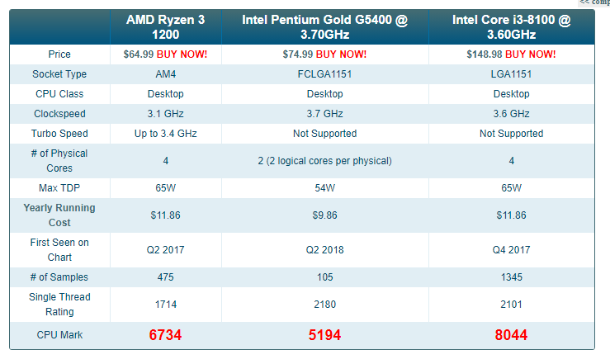Select the 6734 CPU Mark score
Image resolution: width=610 pixels, height=364 pixels.
tap(165, 335)
